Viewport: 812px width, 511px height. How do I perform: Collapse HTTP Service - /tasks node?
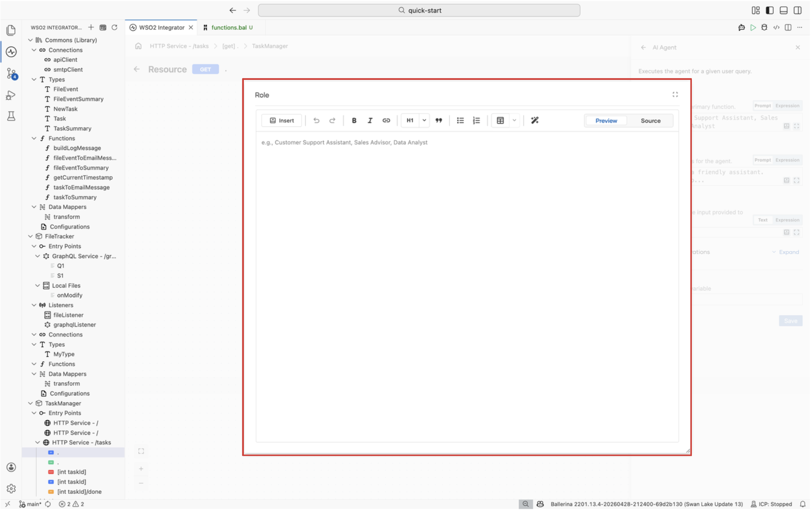37,443
